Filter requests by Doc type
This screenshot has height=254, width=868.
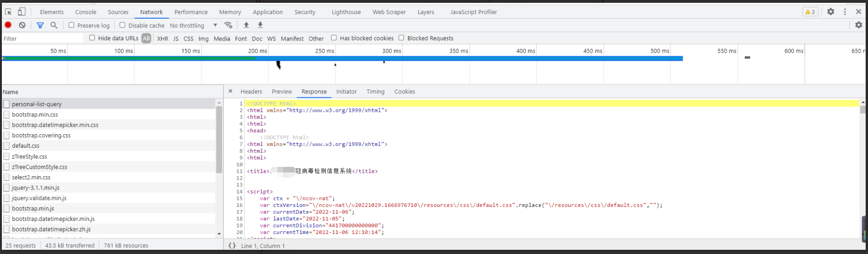click(257, 39)
